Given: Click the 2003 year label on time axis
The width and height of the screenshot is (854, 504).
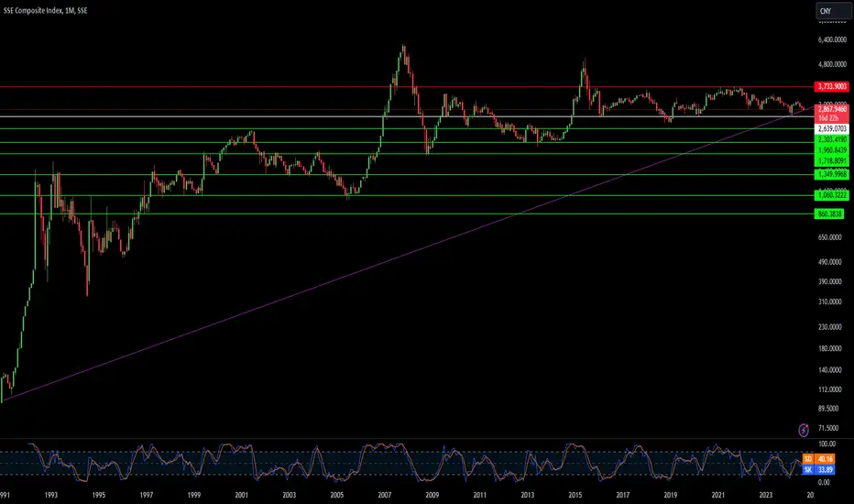Looking at the screenshot, I should click(x=290, y=495).
